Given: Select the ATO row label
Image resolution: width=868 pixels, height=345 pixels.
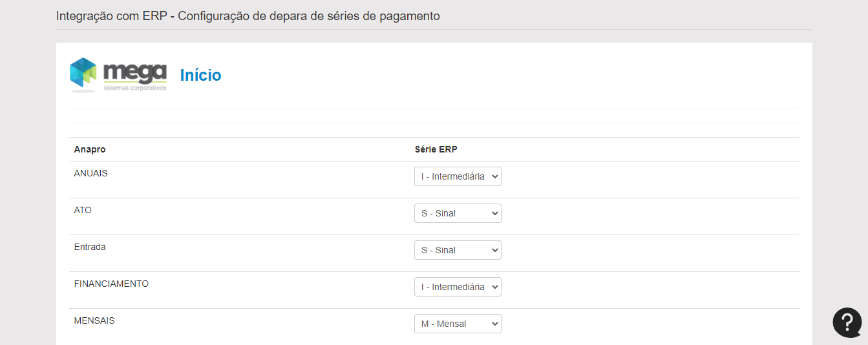Looking at the screenshot, I should pos(83,210).
